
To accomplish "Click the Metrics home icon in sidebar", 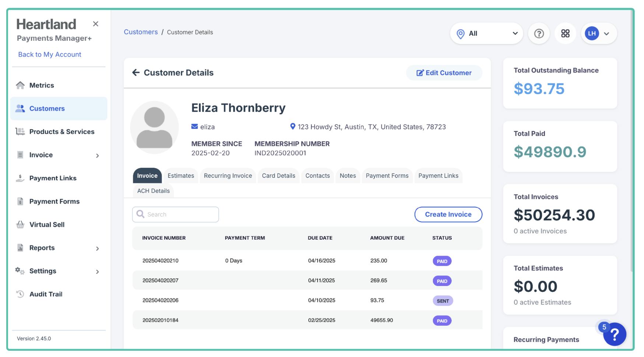I will tap(20, 85).
